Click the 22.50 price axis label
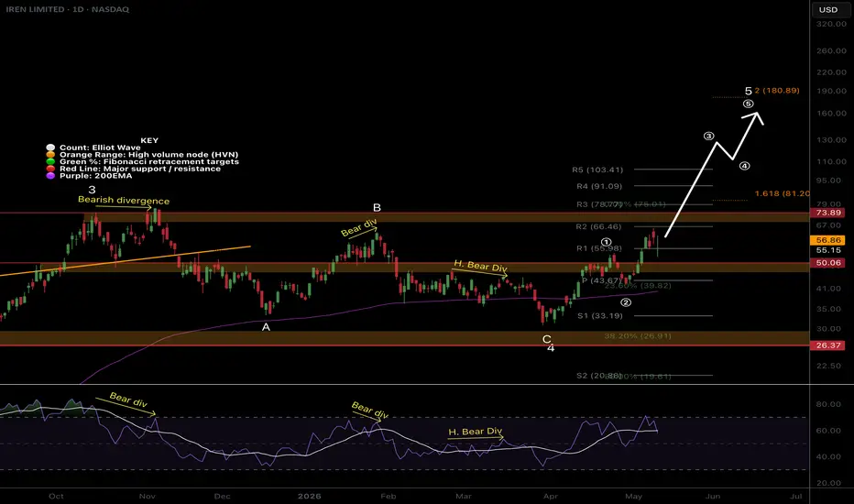 pyautogui.click(x=828, y=366)
